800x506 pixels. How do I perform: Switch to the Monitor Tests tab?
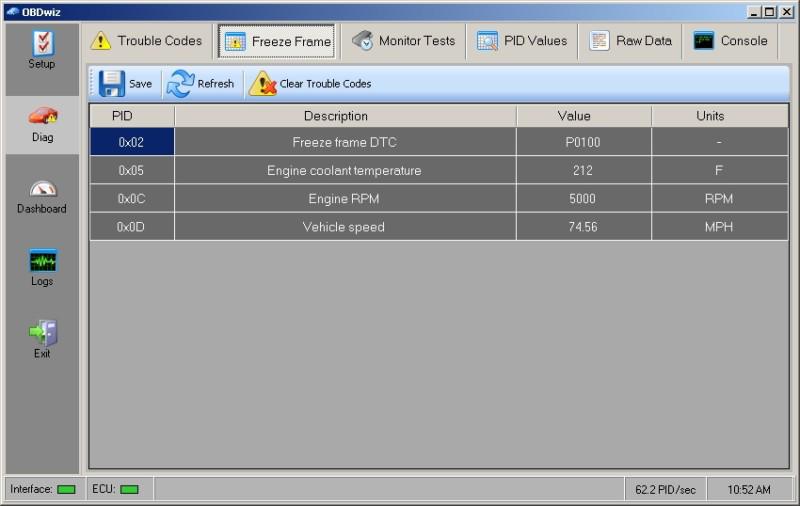403,41
